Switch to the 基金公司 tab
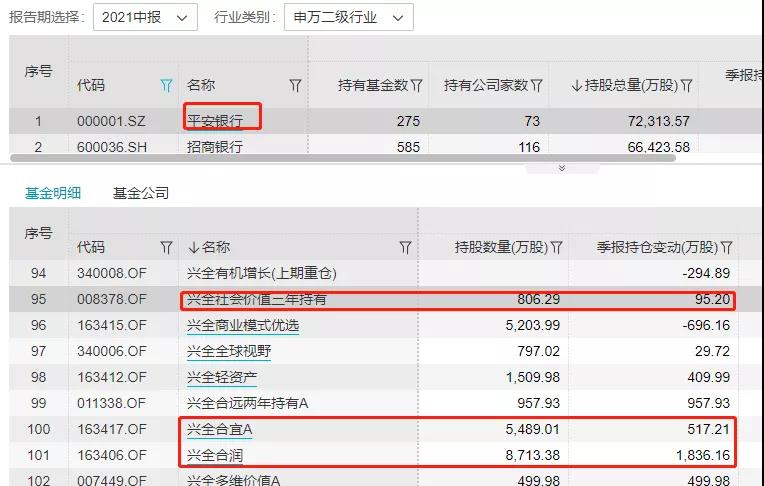Viewport: 764px width, 486px height. 141,193
